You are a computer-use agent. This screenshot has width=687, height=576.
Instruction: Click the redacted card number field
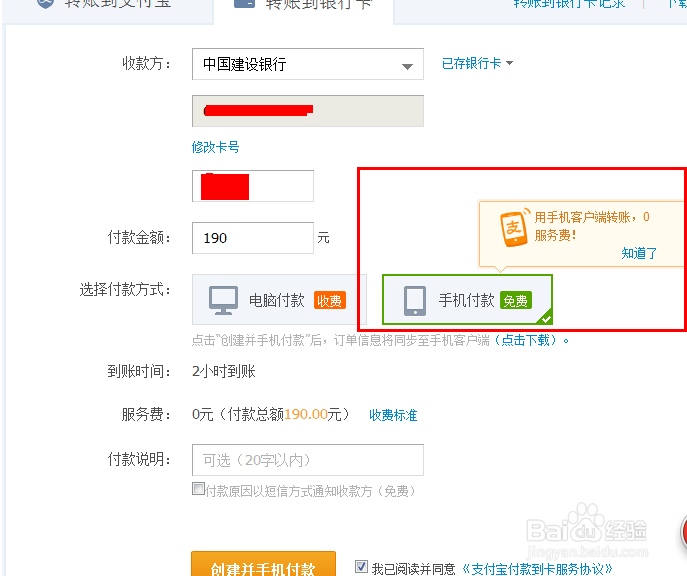tap(308, 111)
